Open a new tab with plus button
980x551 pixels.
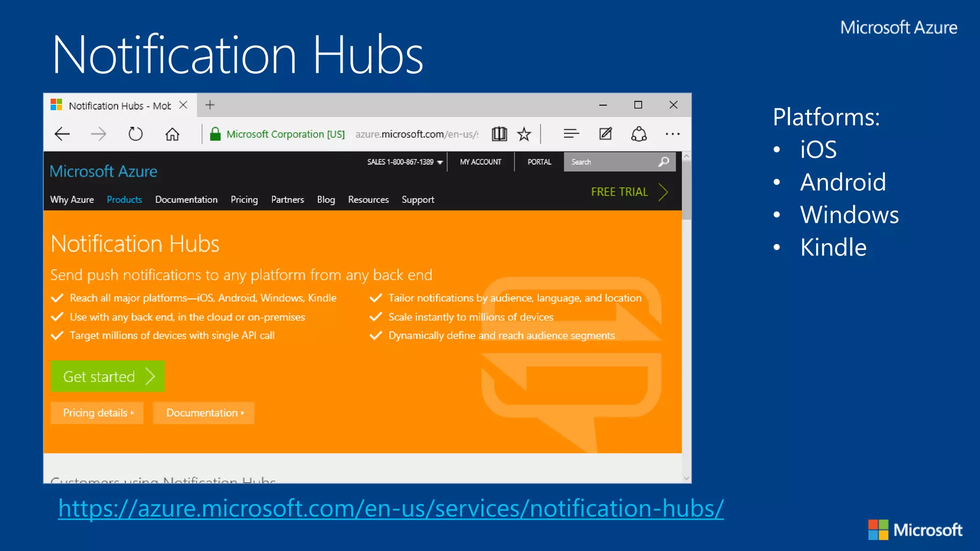tap(210, 105)
